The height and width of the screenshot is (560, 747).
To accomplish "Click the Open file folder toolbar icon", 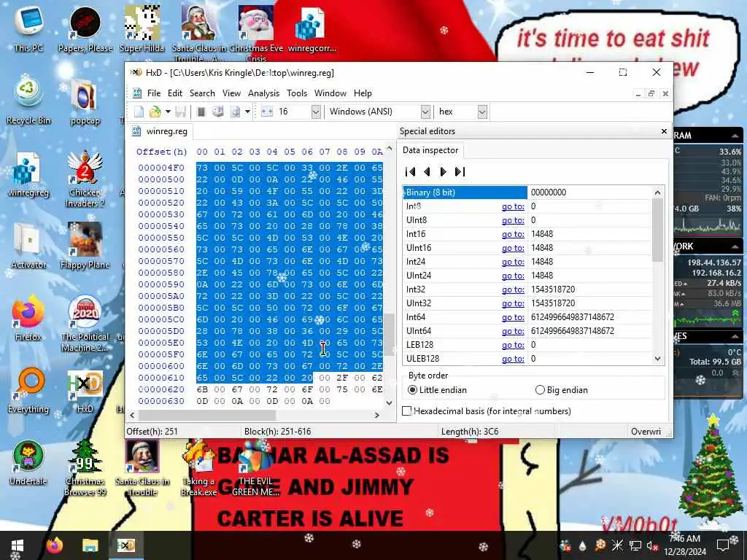I will 155,112.
